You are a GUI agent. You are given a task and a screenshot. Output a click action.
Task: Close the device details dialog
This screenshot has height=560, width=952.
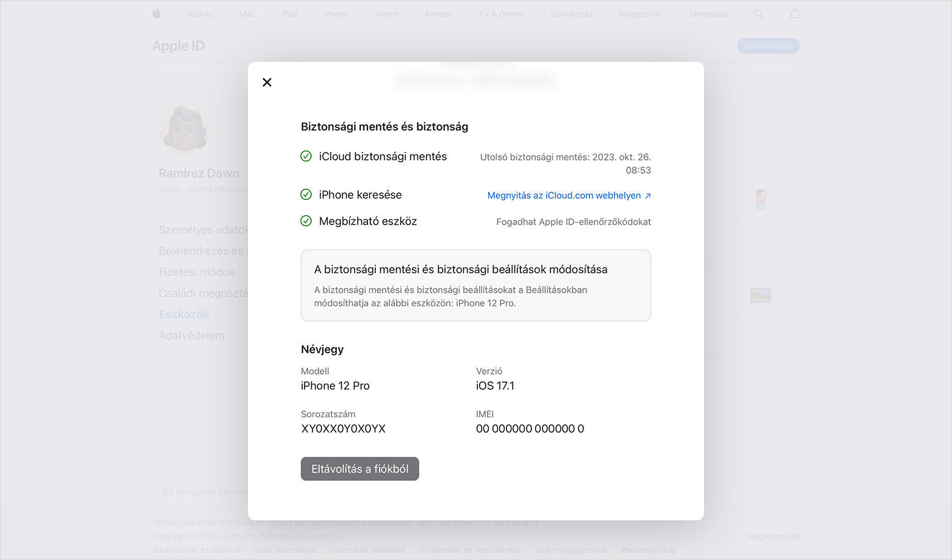[x=267, y=82]
